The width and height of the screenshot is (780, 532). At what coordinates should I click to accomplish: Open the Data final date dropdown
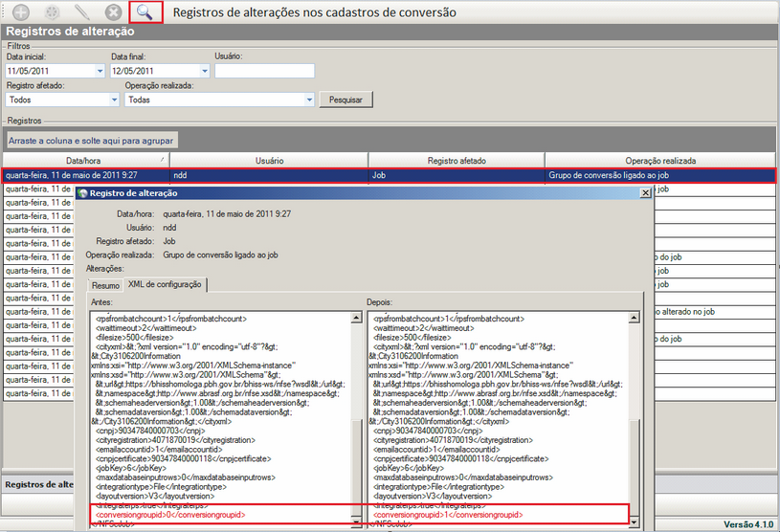click(x=205, y=71)
